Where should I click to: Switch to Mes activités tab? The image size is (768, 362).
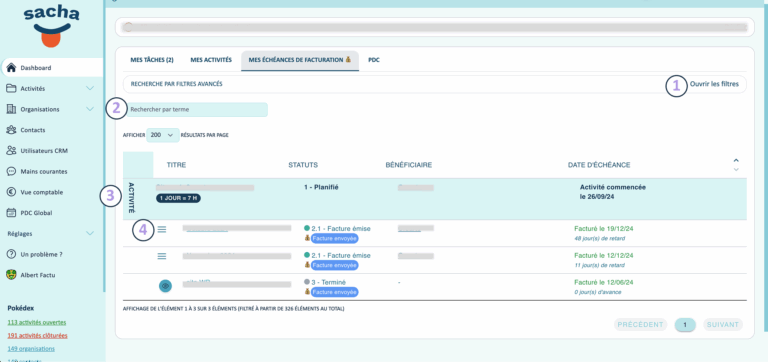click(211, 60)
